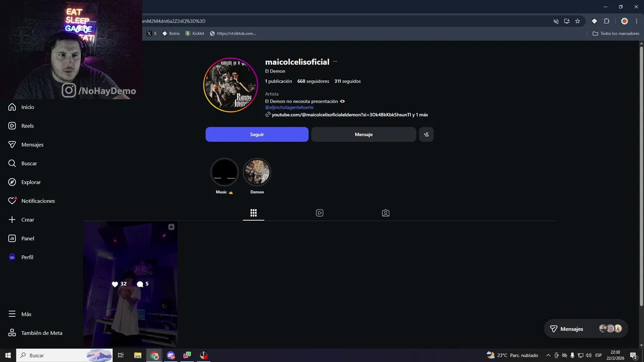Open the ESP language input indicator
Image resolution: width=644 pixels, height=362 pixels.
point(599,355)
